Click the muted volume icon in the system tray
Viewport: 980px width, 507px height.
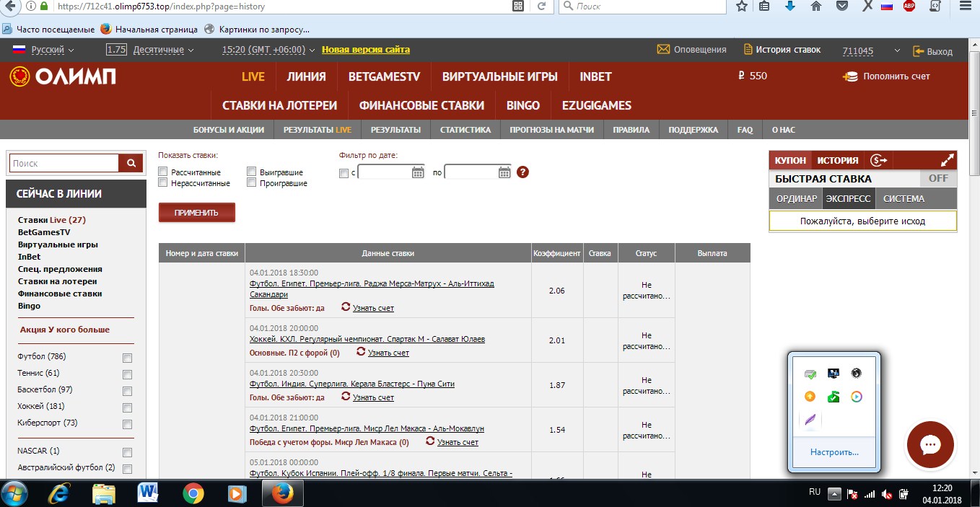(x=887, y=495)
